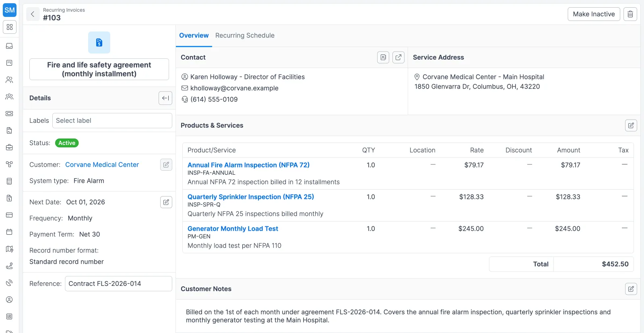
Task: Click the service address 1850 Glenvarra Dr
Action: (477, 87)
